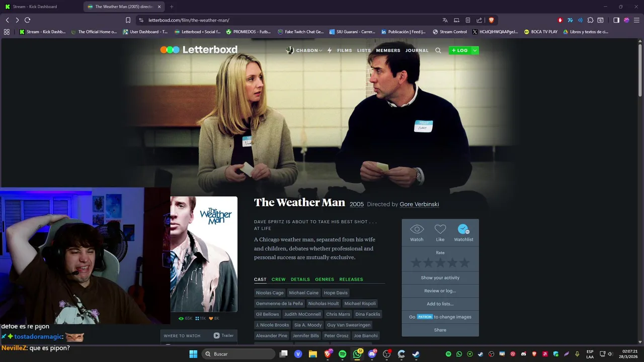The width and height of the screenshot is (644, 362).
Task: Open Discord from the taskbar
Action: point(372,354)
